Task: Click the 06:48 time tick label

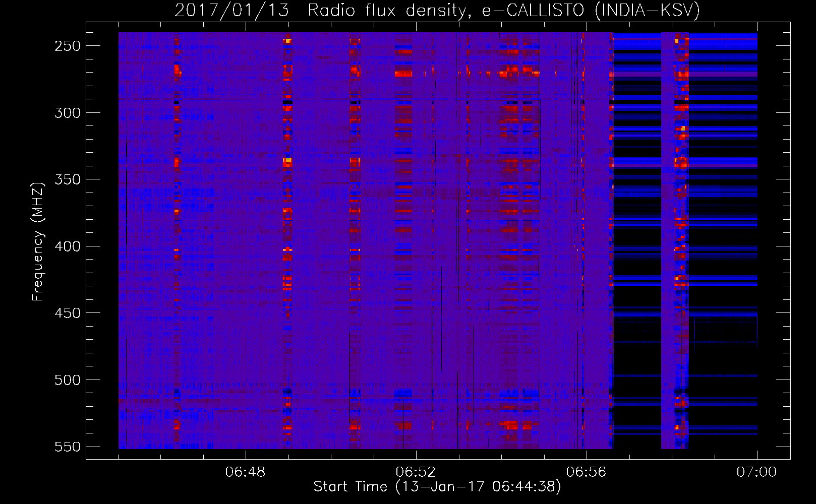Action: tap(245, 472)
